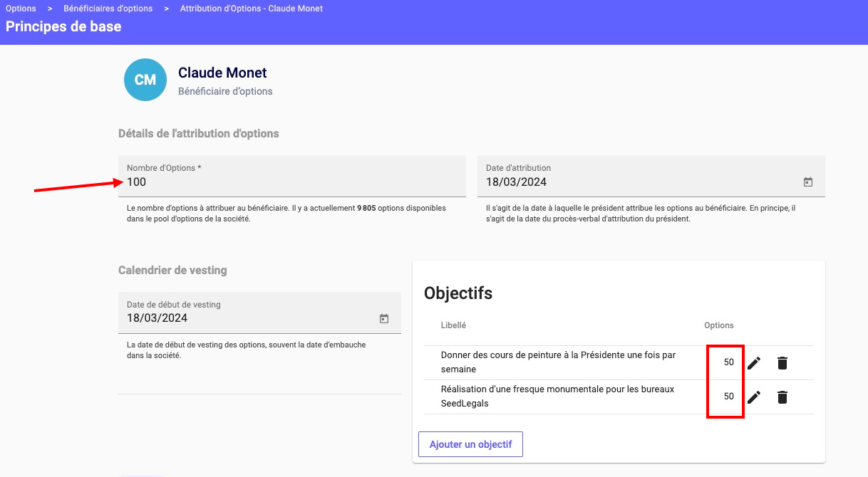The height and width of the screenshot is (477, 868).
Task: Delete the monumental fresco objective
Action: [782, 397]
